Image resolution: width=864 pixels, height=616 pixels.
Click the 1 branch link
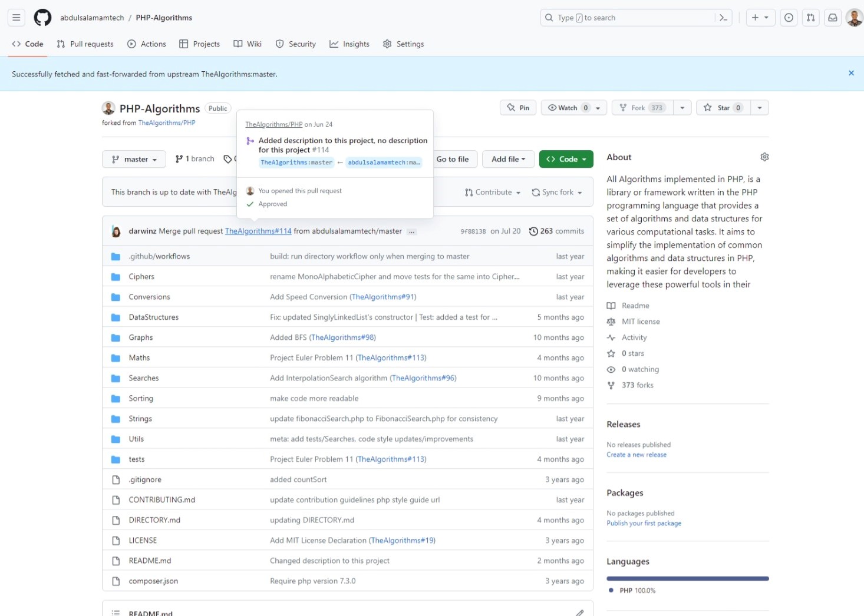(x=194, y=159)
